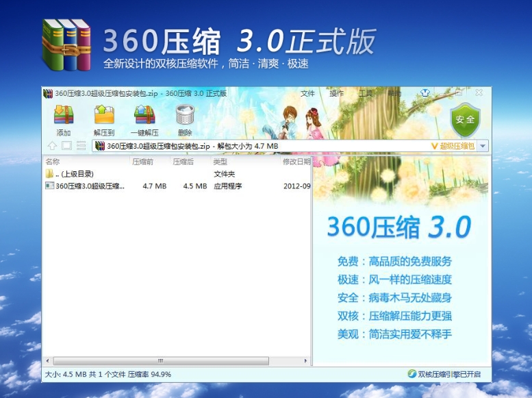Maximize the 360压缩 window

click(459, 92)
